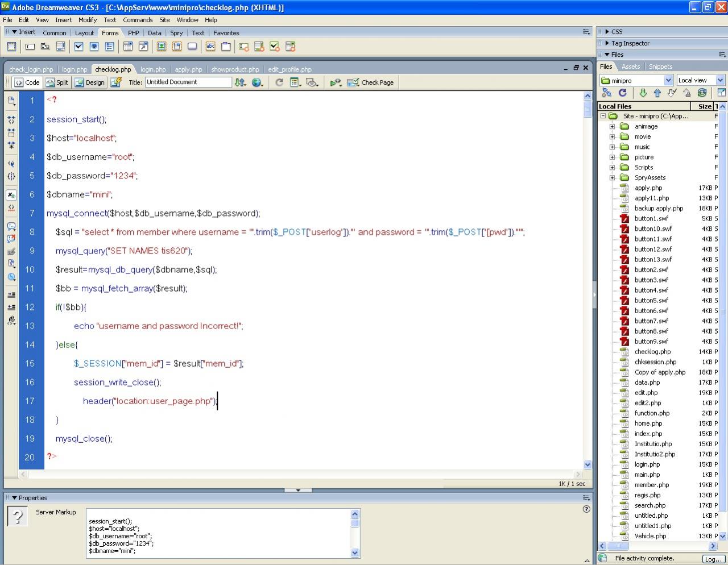Switch to Split view

coord(57,82)
